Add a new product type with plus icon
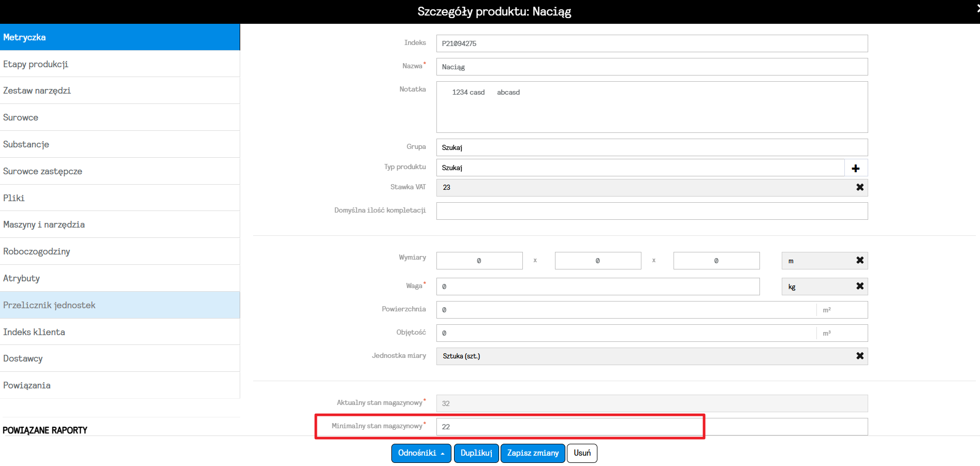This screenshot has height=466, width=980. point(856,168)
